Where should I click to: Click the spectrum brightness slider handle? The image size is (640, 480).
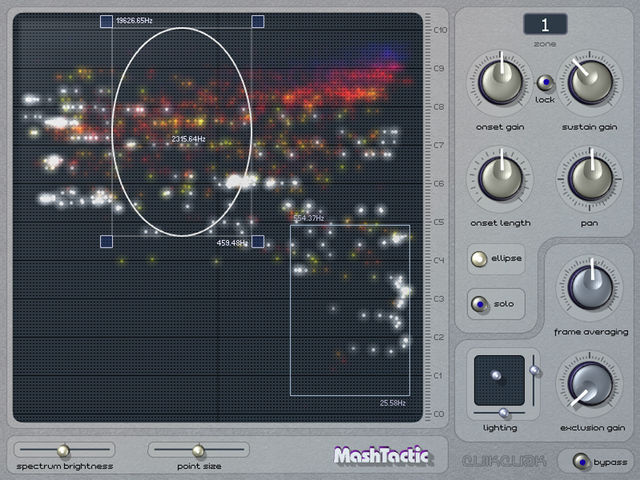click(63, 450)
